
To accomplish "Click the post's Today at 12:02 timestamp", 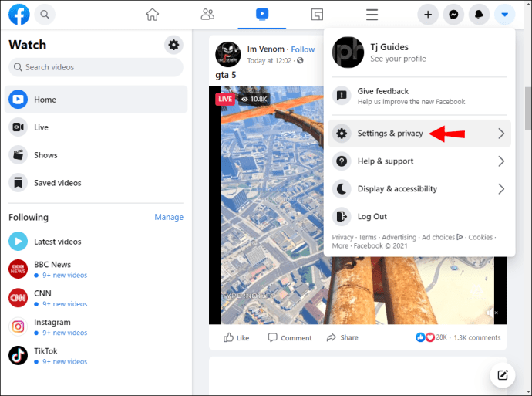I will tap(269, 61).
